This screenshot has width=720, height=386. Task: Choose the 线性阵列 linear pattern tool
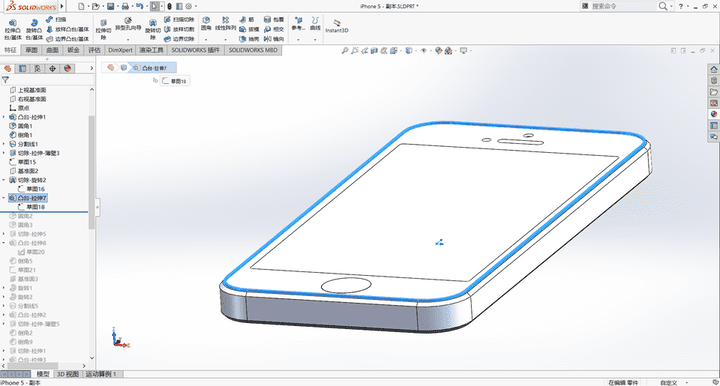click(225, 24)
